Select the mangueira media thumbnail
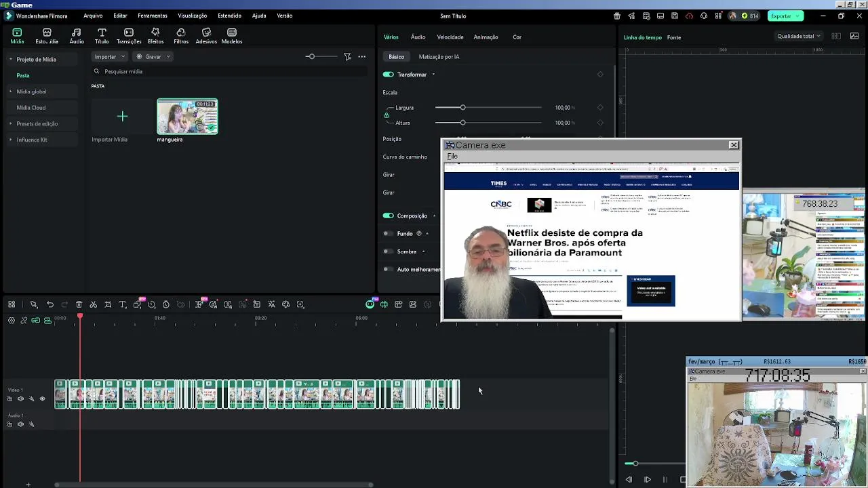 [x=187, y=117]
